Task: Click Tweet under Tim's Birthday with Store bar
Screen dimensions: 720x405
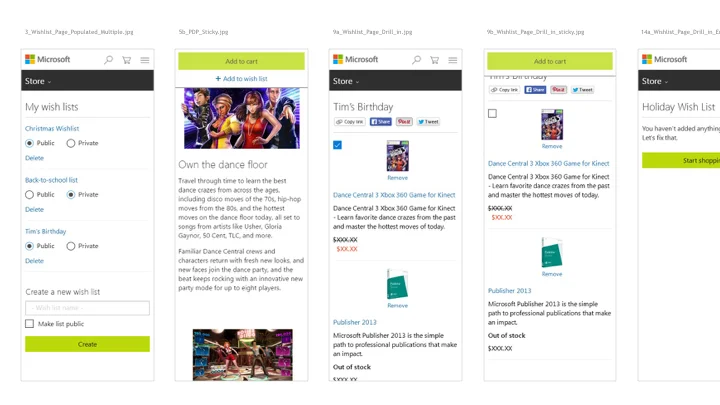Action: (428, 122)
